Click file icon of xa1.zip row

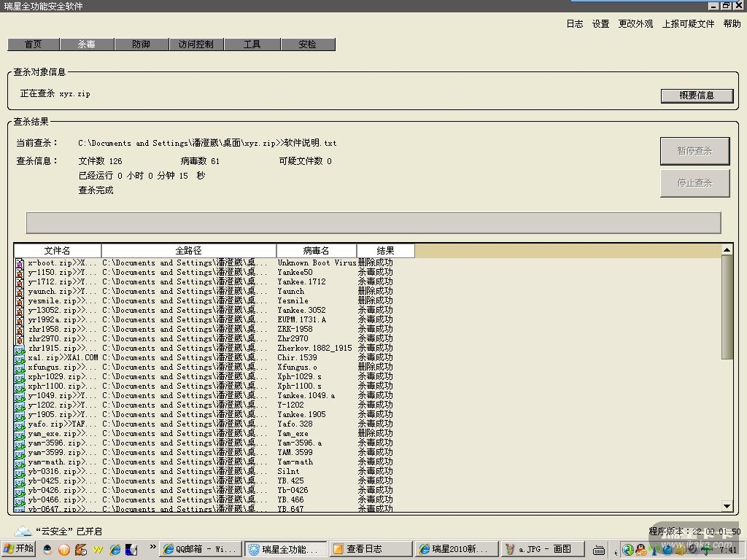click(20, 358)
